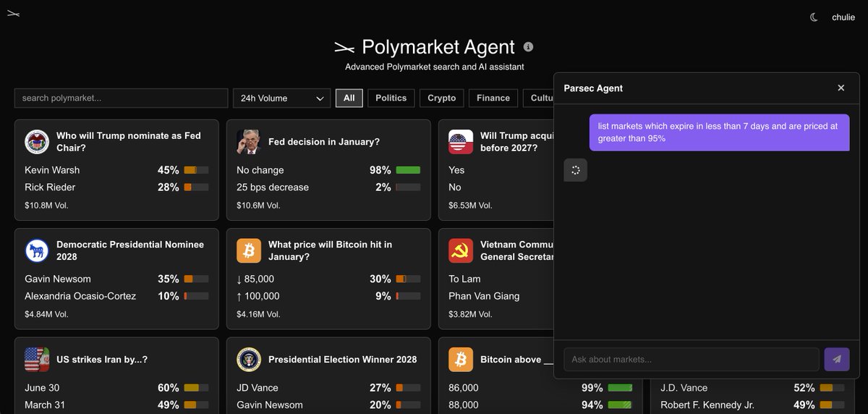The width and height of the screenshot is (868, 414).
Task: Click the No change 98% probability bar
Action: (408, 170)
